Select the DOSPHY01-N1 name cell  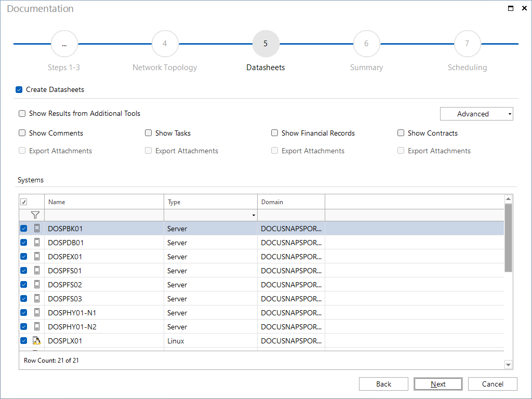104,313
